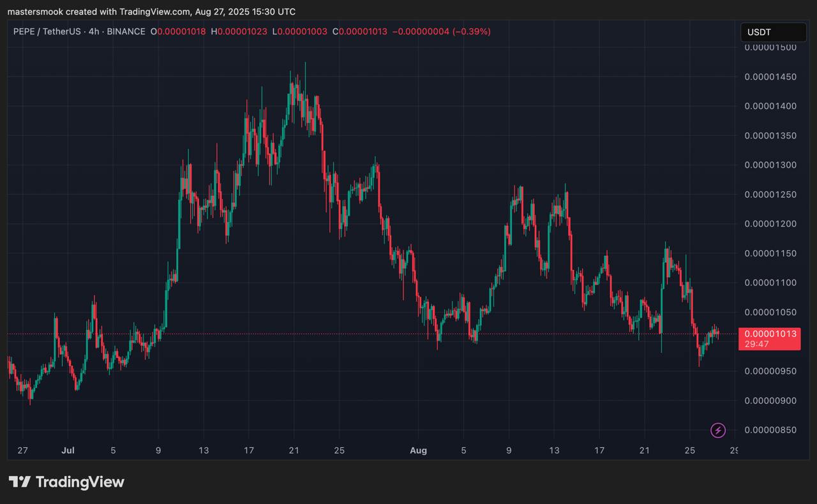Click the −0.39% change readout
The height and width of the screenshot is (504, 817).
[x=471, y=31]
